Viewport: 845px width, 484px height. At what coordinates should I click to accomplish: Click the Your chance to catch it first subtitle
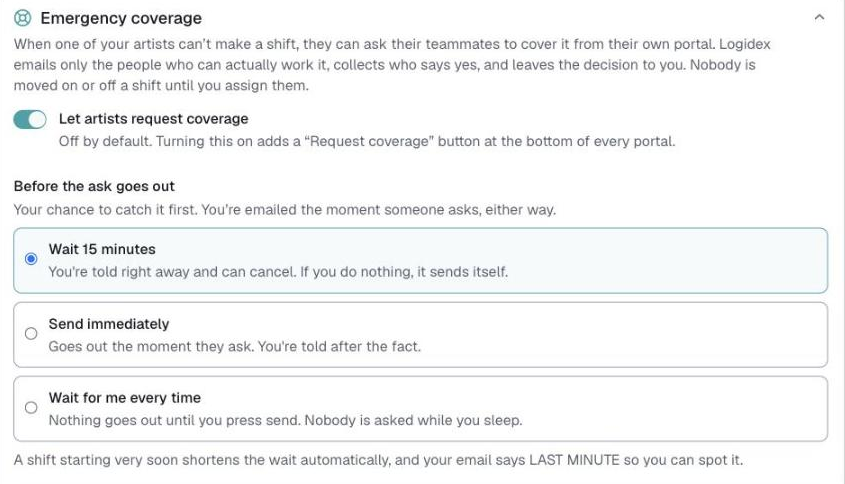point(285,210)
